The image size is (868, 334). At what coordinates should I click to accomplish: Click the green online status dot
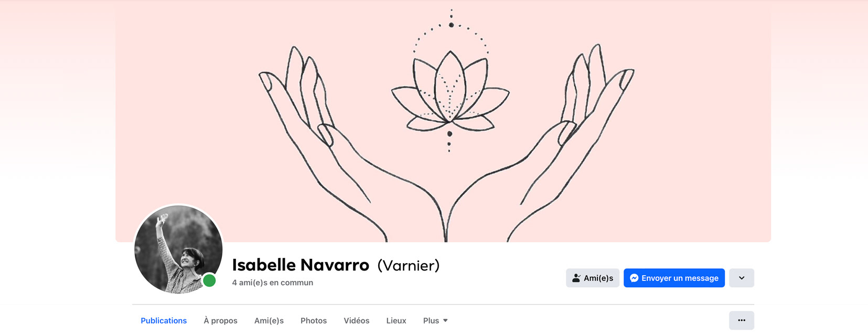coord(209,281)
